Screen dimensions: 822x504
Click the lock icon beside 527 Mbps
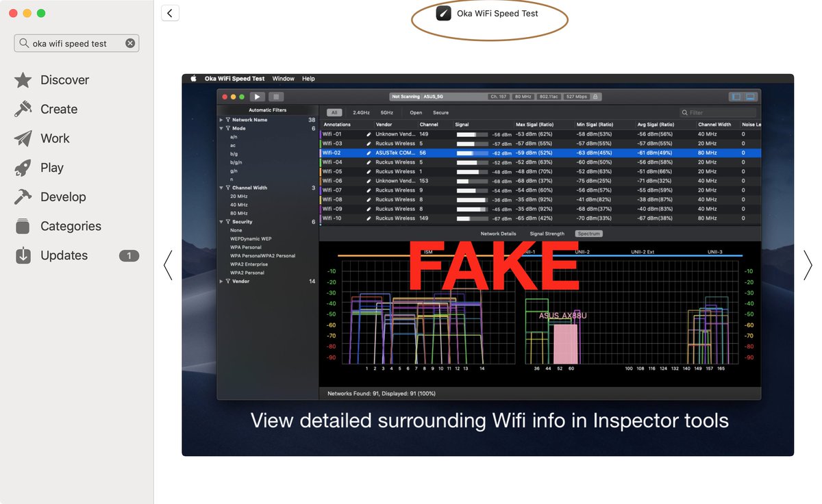(596, 97)
